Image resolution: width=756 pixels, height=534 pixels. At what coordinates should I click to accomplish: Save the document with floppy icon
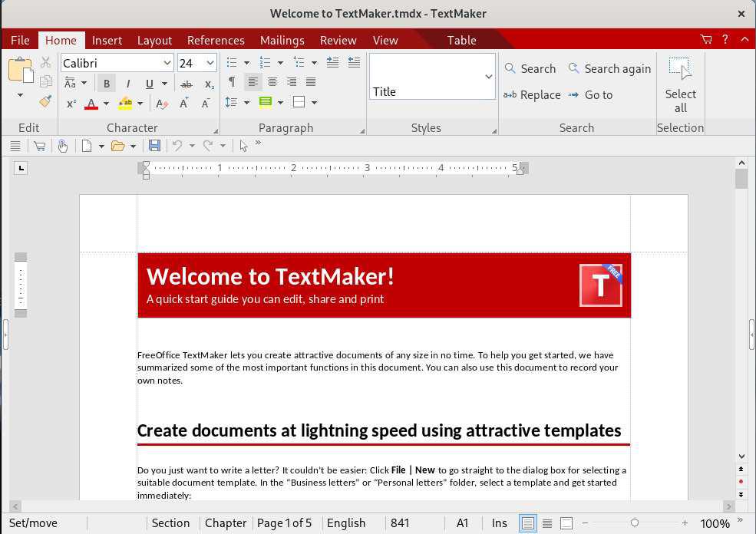click(x=154, y=145)
